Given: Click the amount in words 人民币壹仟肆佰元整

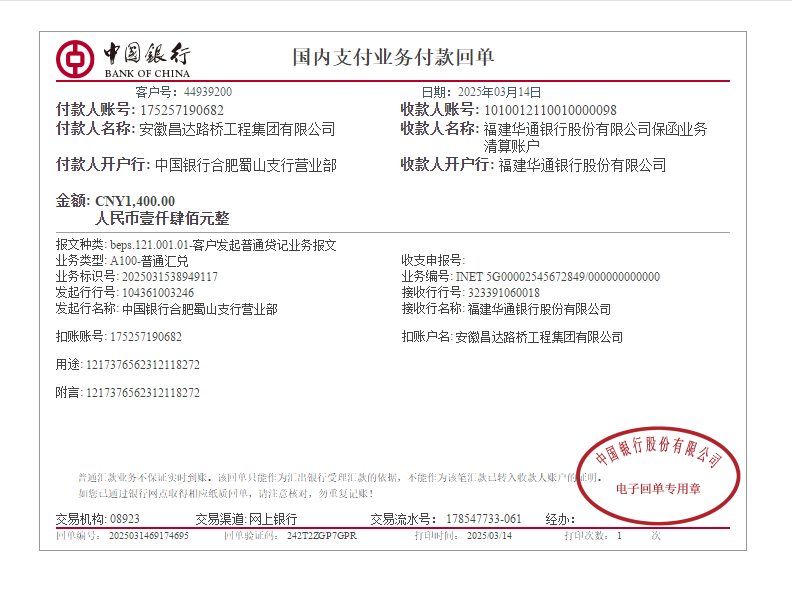Looking at the screenshot, I should coord(162,219).
